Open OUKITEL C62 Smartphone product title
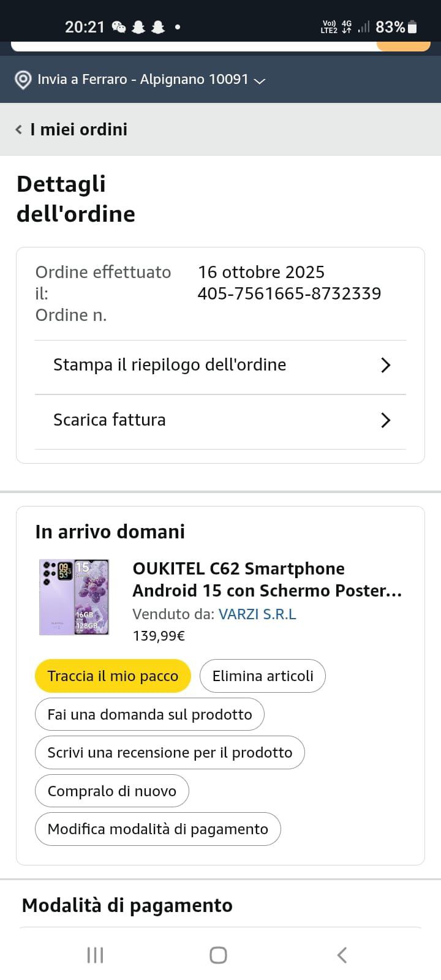This screenshot has width=441, height=980. (x=267, y=579)
